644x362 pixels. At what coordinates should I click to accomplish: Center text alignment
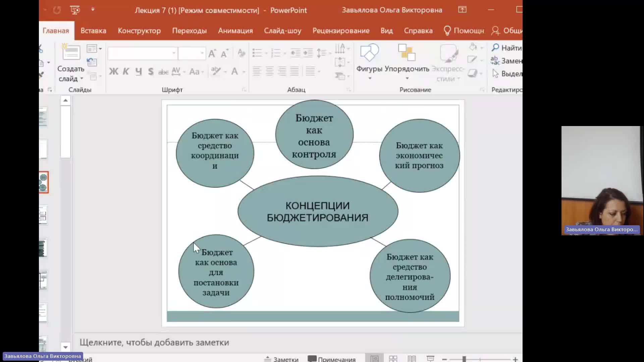point(269,71)
